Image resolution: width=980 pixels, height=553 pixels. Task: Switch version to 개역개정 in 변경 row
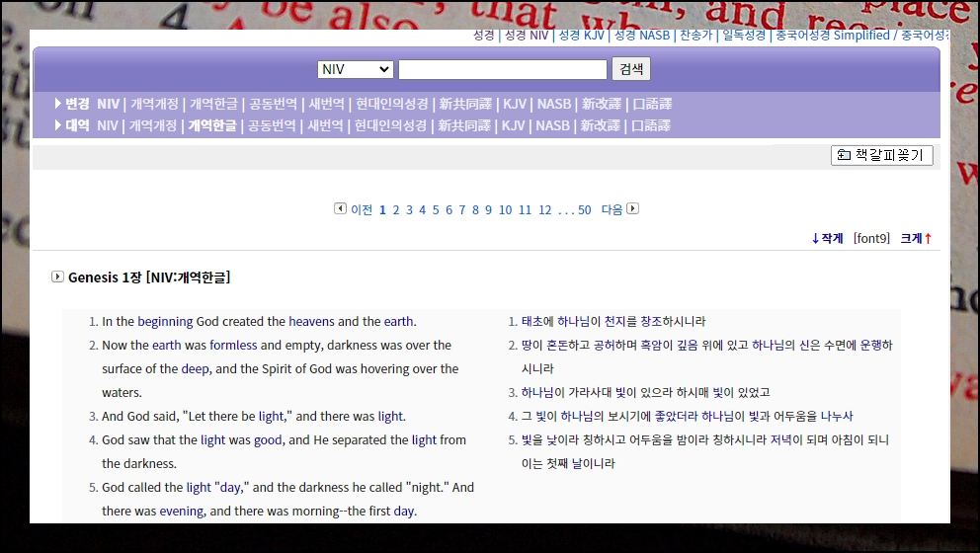click(154, 104)
